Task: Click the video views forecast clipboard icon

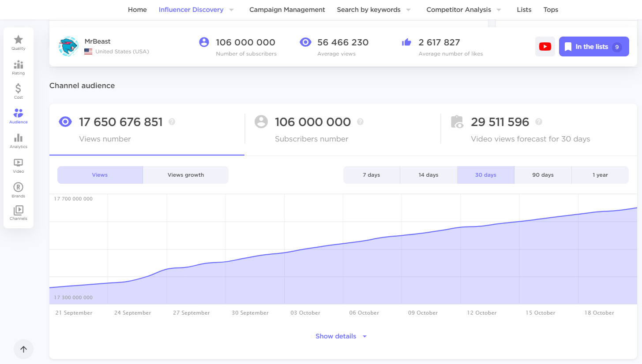Action: coord(457,122)
